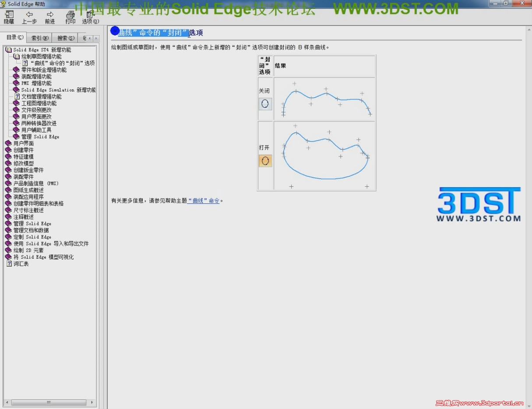Select 修改模型 in the contents tree
The image size is (532, 409).
24,164
